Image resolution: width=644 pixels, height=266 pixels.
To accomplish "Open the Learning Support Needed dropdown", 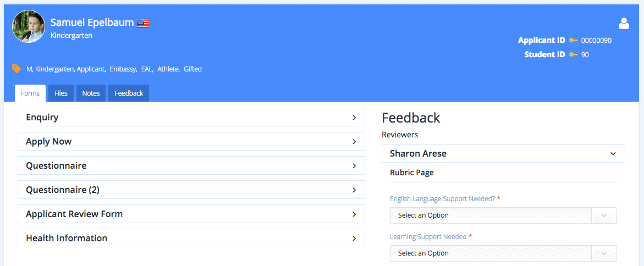I will point(503,253).
